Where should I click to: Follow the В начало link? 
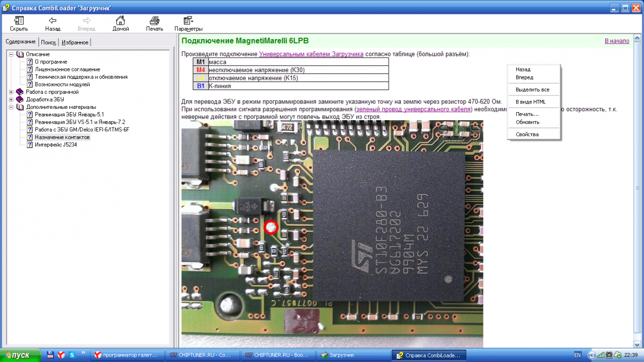[x=617, y=41]
